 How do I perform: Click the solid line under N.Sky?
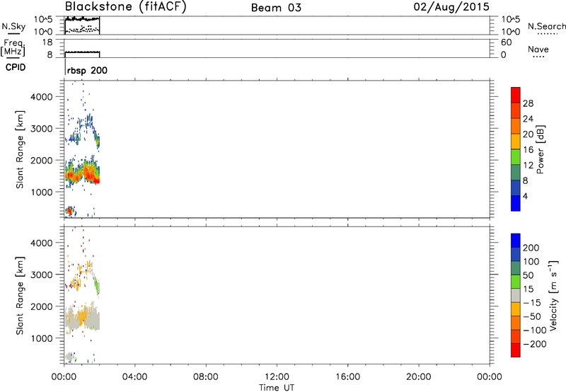click(13, 34)
